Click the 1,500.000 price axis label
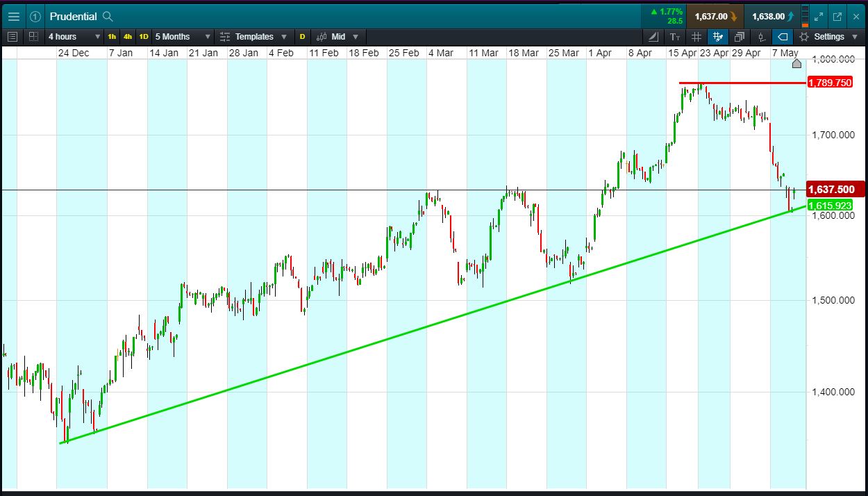Viewport: 868px width, 496px height. tap(833, 300)
